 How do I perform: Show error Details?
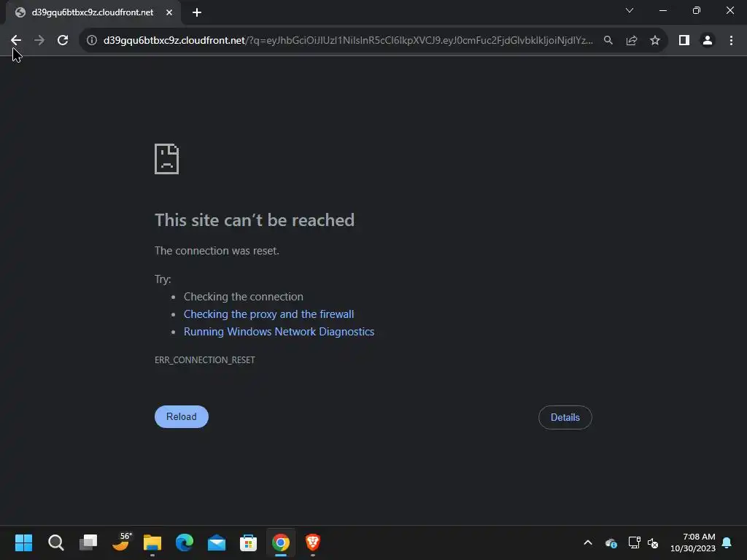click(565, 417)
